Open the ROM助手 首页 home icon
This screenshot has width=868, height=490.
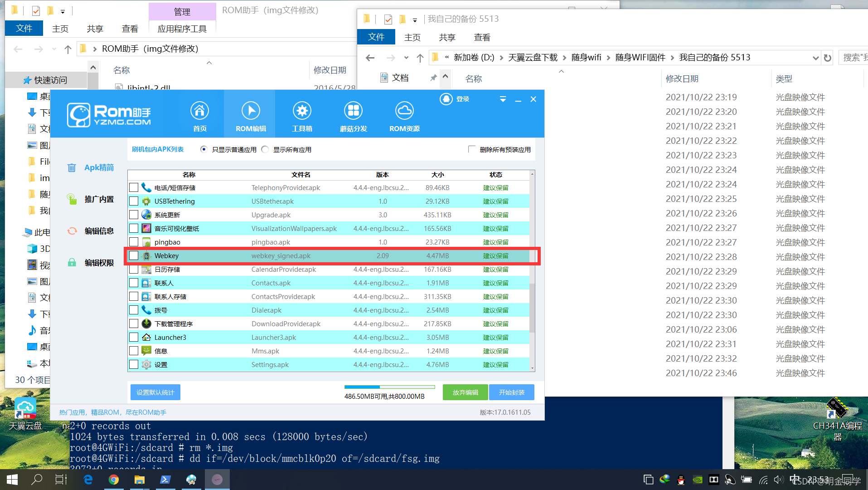point(199,111)
